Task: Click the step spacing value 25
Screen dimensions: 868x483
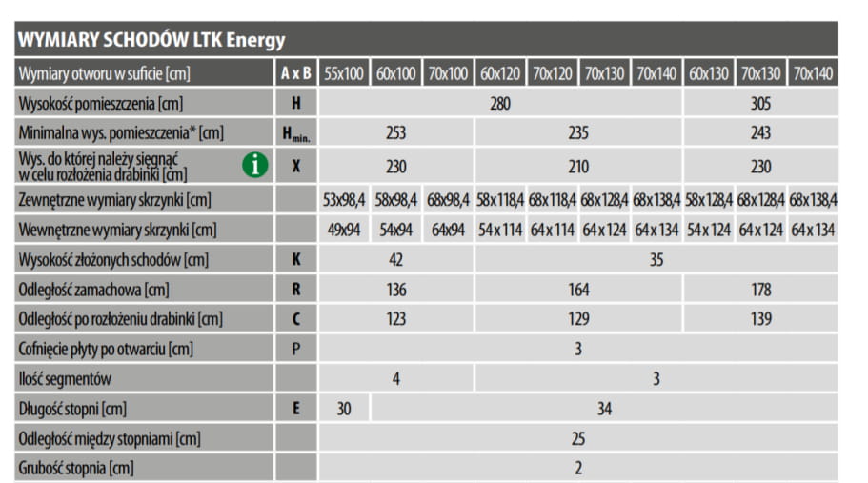Action: [578, 438]
